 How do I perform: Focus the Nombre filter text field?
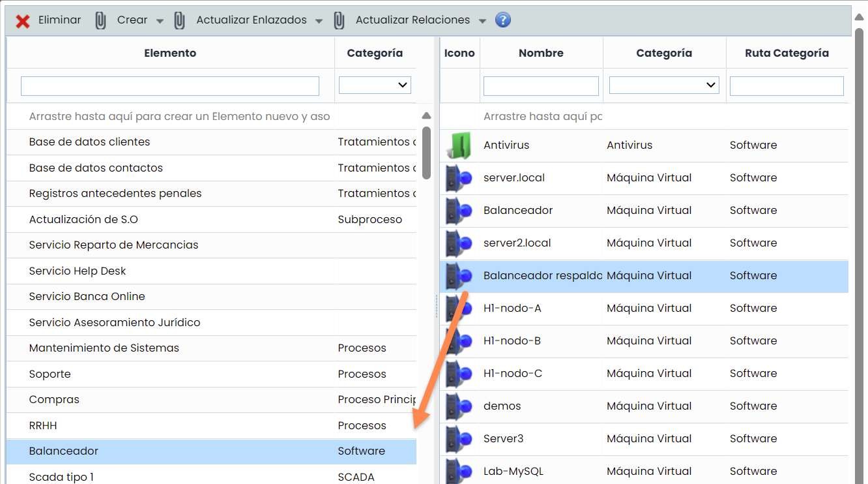click(x=541, y=86)
